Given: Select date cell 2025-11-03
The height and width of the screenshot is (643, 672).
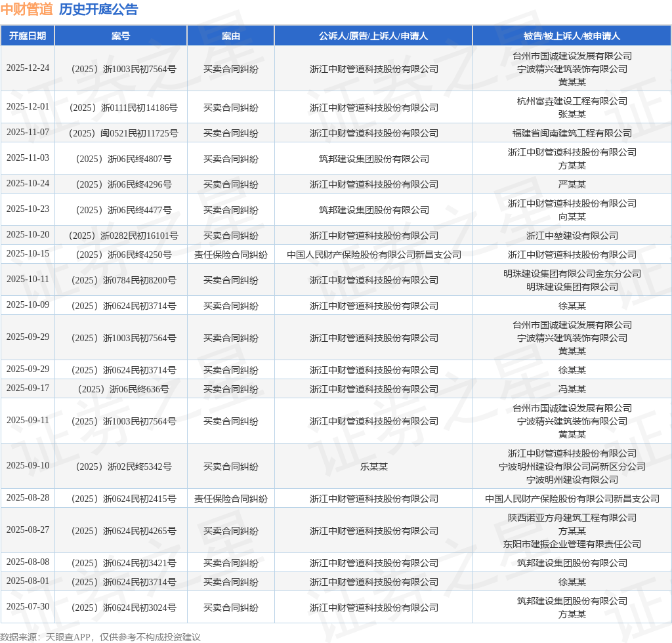Looking at the screenshot, I should click(x=28, y=157).
